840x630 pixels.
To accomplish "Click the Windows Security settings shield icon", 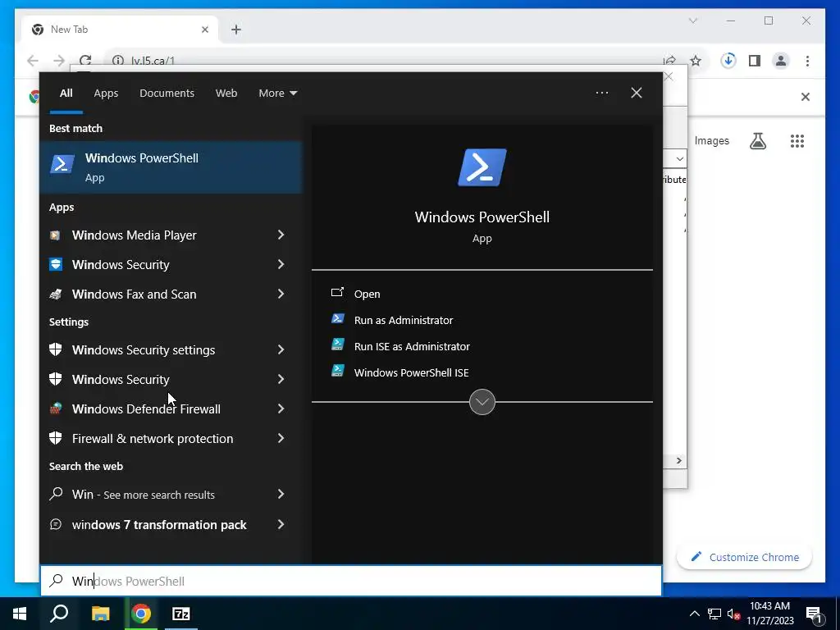I will (55, 349).
